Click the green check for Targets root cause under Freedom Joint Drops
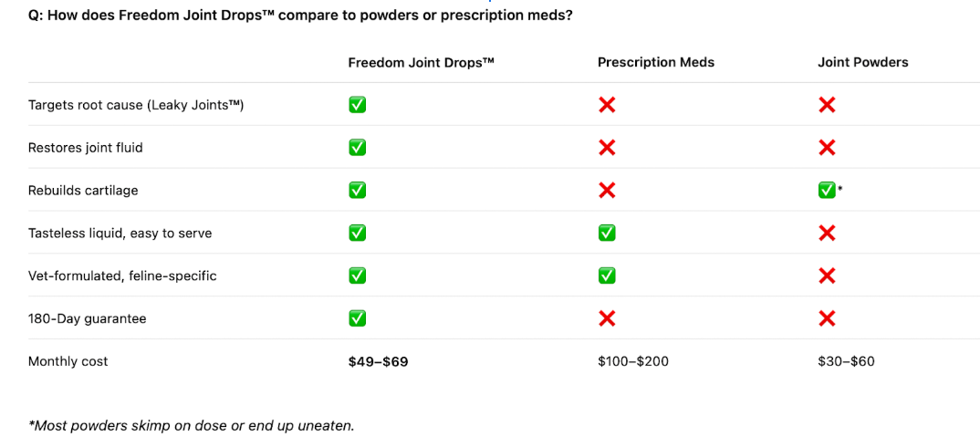This screenshot has height=437, width=980. click(x=358, y=105)
